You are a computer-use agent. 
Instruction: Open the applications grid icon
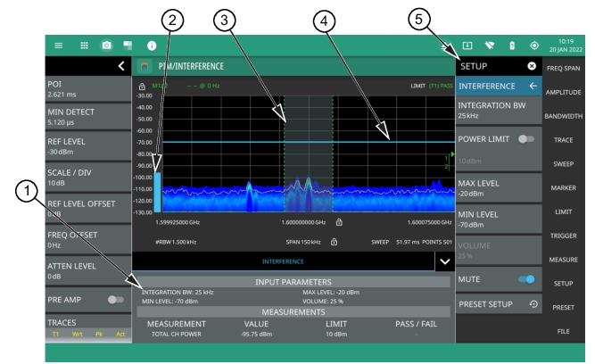point(83,45)
